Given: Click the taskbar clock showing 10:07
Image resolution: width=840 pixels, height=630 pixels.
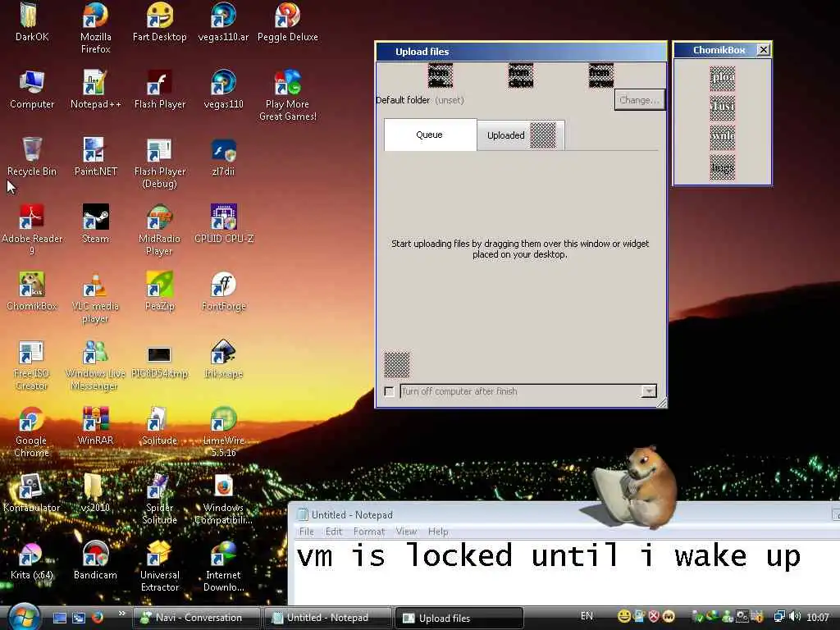Looking at the screenshot, I should [818, 617].
